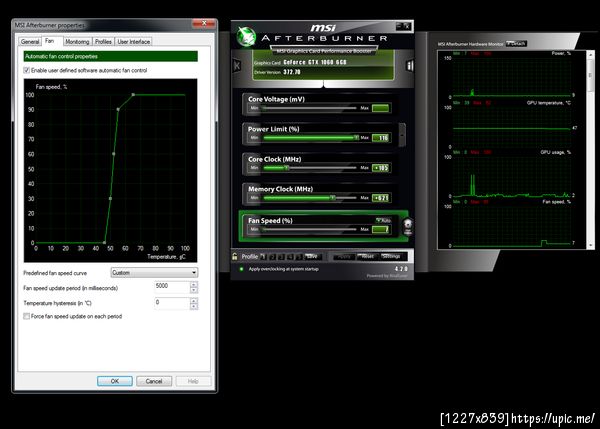This screenshot has height=429, width=600.
Task: Switch to the General tab
Action: pos(30,42)
